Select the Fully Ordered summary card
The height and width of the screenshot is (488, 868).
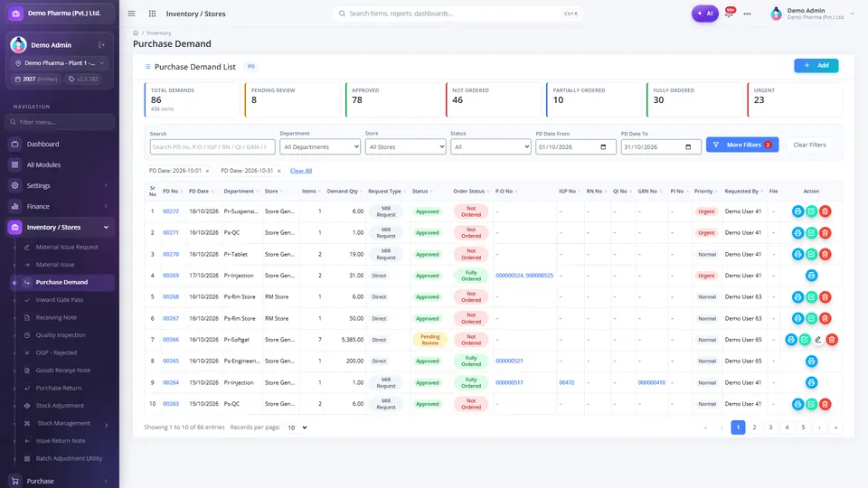[694, 99]
